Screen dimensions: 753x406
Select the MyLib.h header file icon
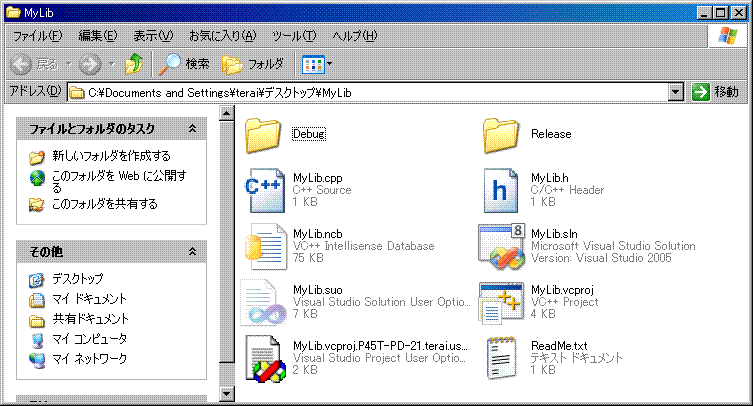coord(503,189)
